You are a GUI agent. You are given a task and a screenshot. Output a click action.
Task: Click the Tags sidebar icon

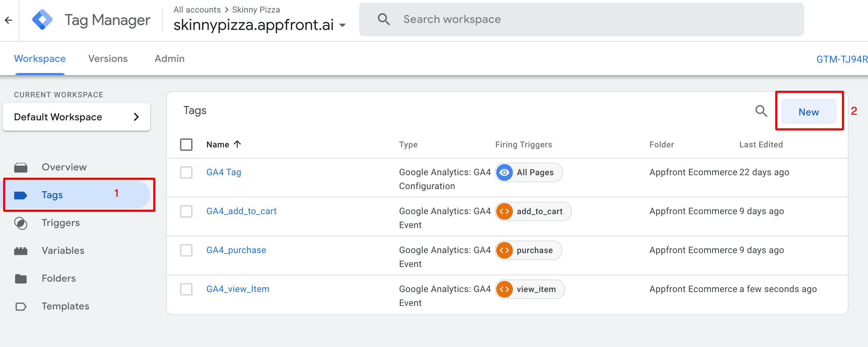[x=21, y=195]
